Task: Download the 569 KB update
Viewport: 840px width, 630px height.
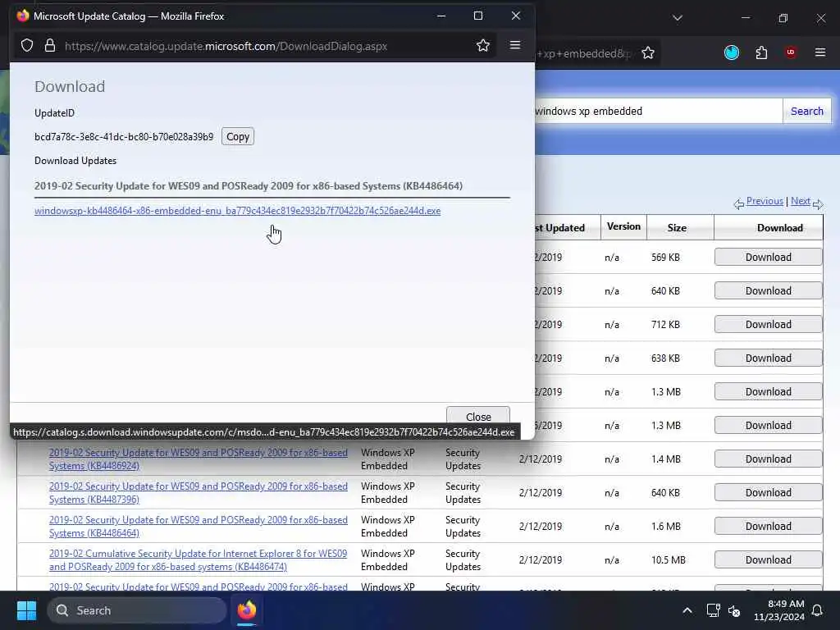Action: [x=768, y=257]
